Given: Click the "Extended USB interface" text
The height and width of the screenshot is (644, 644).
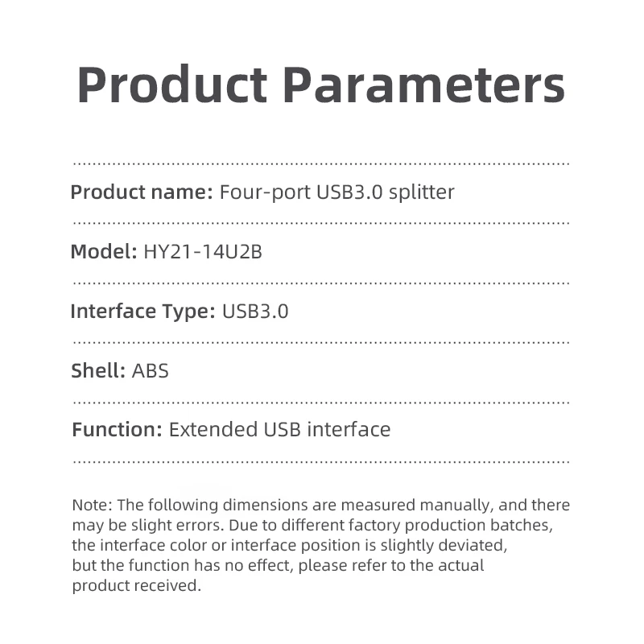Looking at the screenshot, I should click(x=279, y=430).
